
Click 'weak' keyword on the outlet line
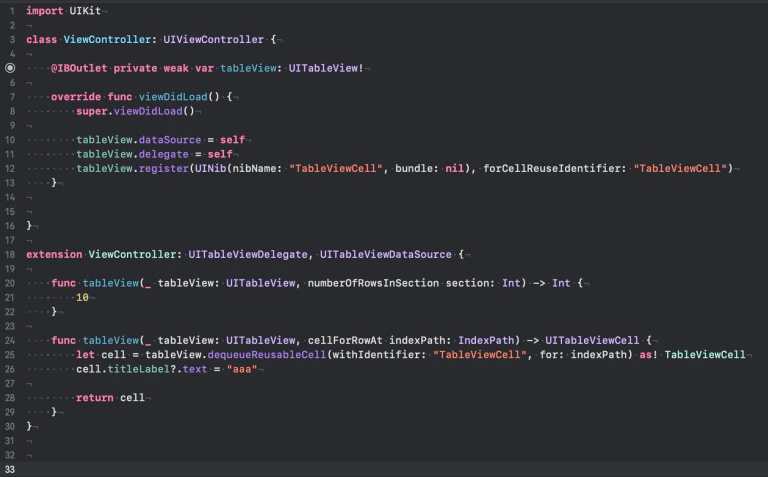[176, 68]
